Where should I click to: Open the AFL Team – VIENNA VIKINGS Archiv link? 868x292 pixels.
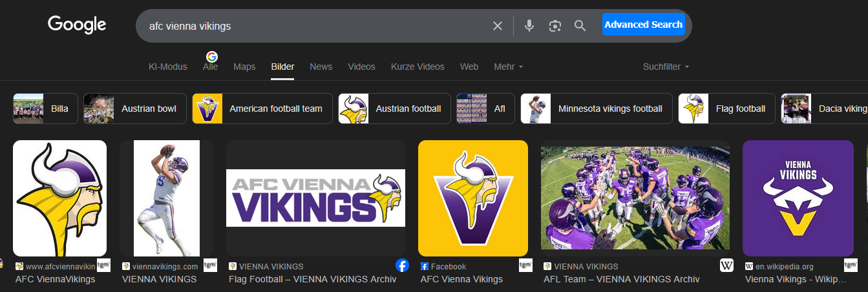tap(621, 280)
